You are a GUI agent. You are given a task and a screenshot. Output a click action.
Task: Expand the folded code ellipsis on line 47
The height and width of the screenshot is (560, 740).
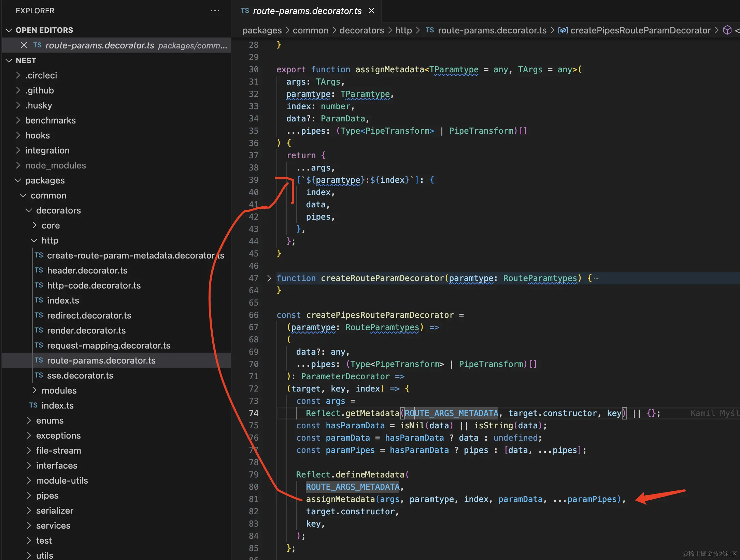pos(596,278)
